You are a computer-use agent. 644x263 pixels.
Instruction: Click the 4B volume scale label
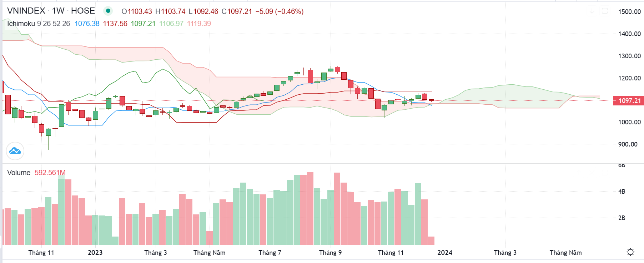pyautogui.click(x=622, y=192)
